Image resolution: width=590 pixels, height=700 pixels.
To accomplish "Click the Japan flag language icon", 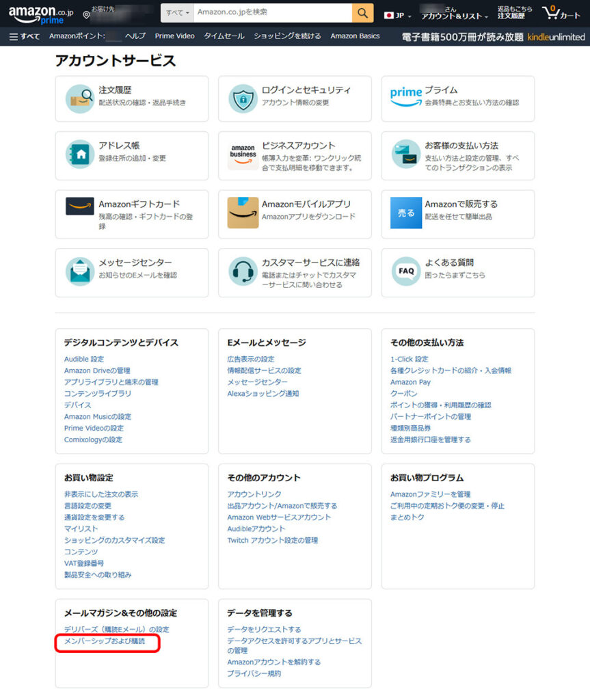I will point(388,15).
